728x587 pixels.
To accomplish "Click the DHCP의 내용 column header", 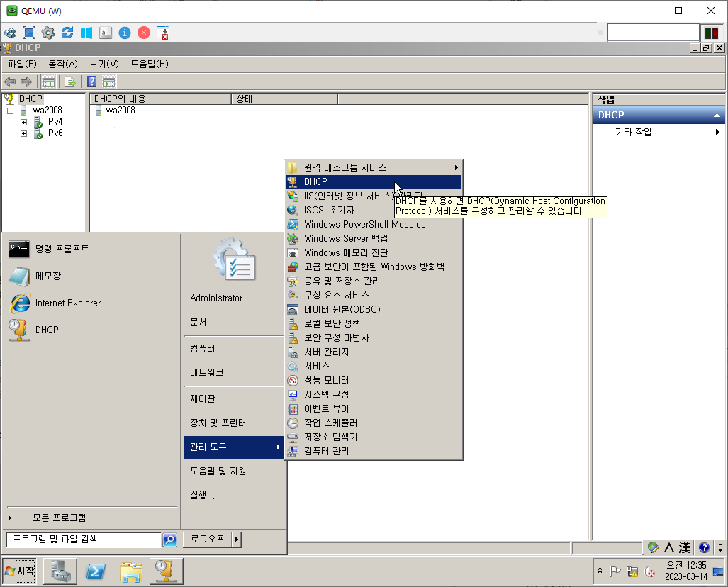I will (x=161, y=99).
